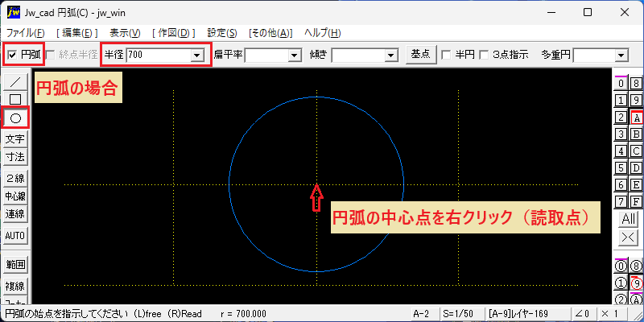644x322 pixels.
Task: Select the 寸法 dimension tool
Action: pyautogui.click(x=15, y=157)
